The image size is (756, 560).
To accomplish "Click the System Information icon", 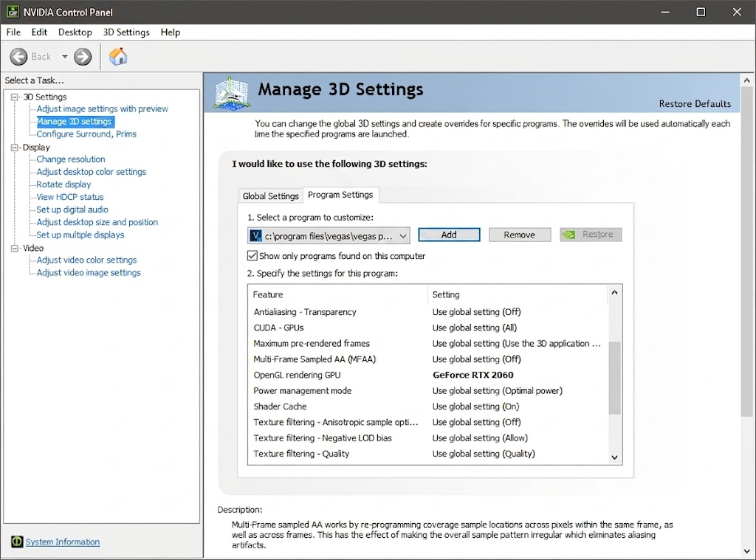I will 17,542.
